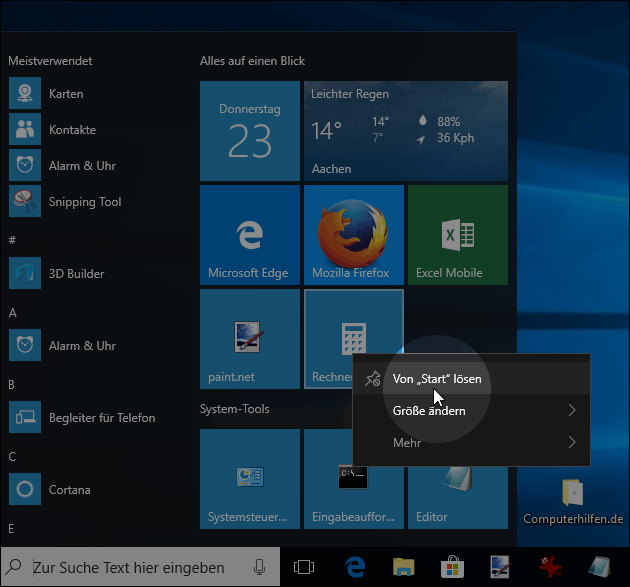
Task: Open paint.net tile
Action: pyautogui.click(x=250, y=339)
